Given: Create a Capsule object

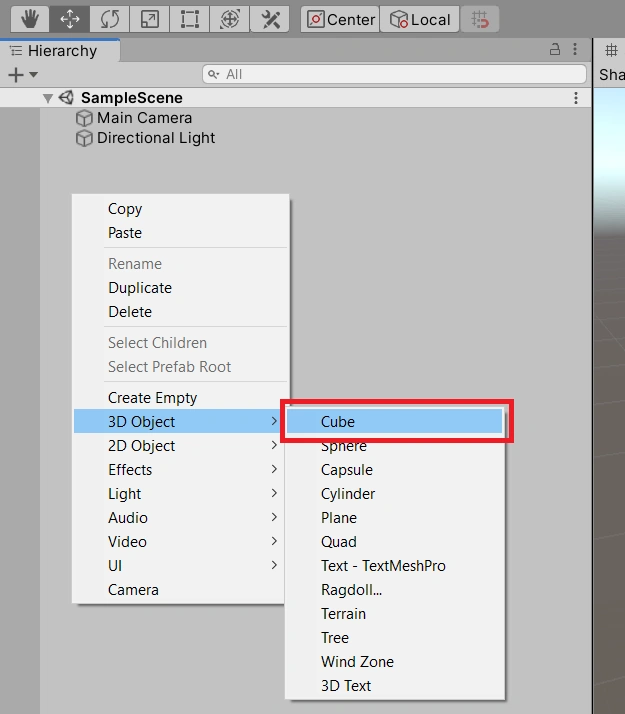Looking at the screenshot, I should click(x=395, y=470).
